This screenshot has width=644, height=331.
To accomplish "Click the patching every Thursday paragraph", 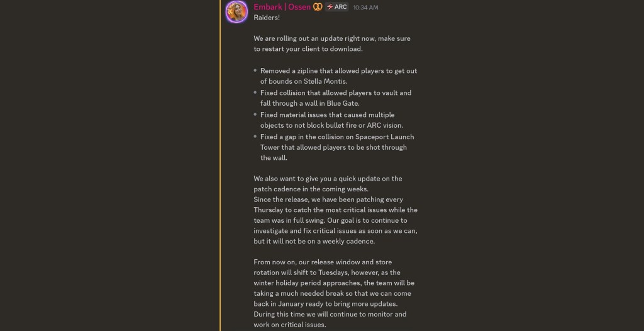I will pyautogui.click(x=335, y=220).
